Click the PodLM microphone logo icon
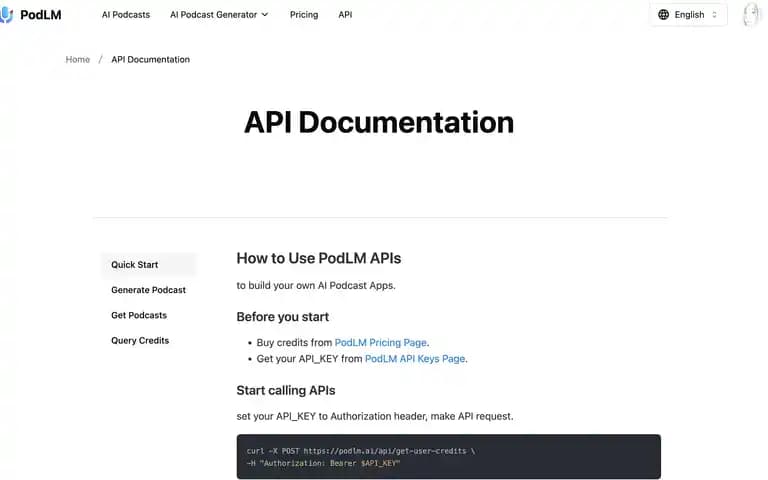Screen dimensions: 768x480 click(6, 15)
